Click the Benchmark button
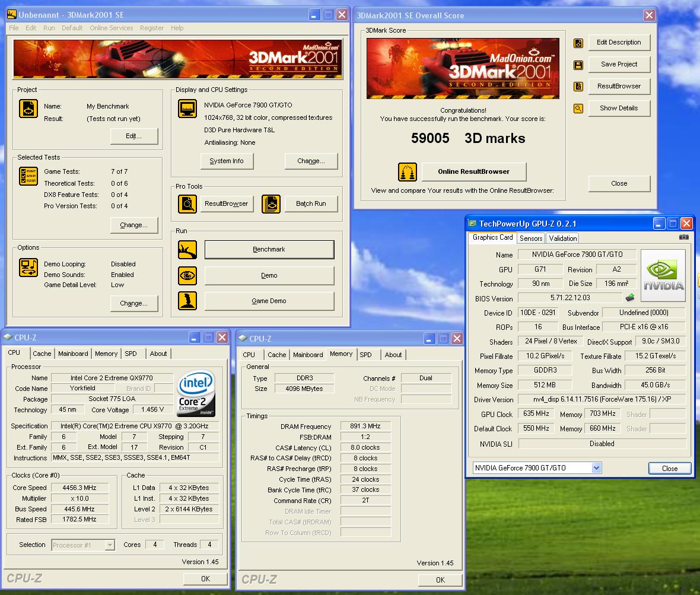The height and width of the screenshot is (595, 700). point(269,250)
